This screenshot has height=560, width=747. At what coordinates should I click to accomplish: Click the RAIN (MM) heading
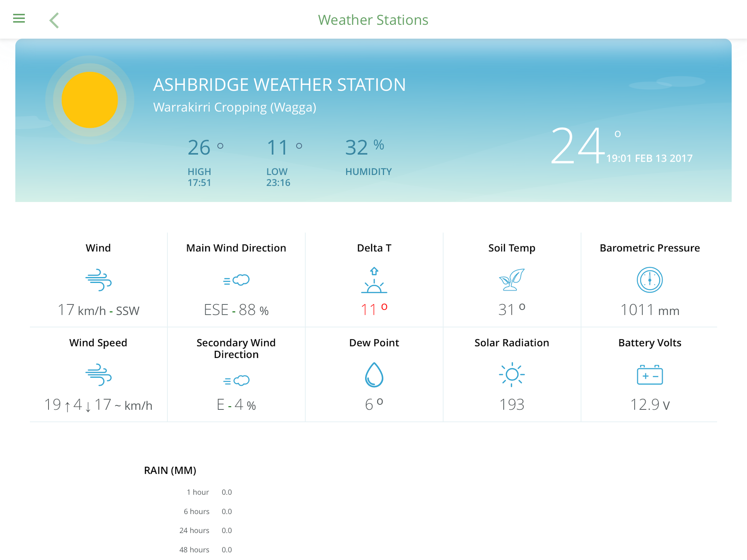(170, 471)
